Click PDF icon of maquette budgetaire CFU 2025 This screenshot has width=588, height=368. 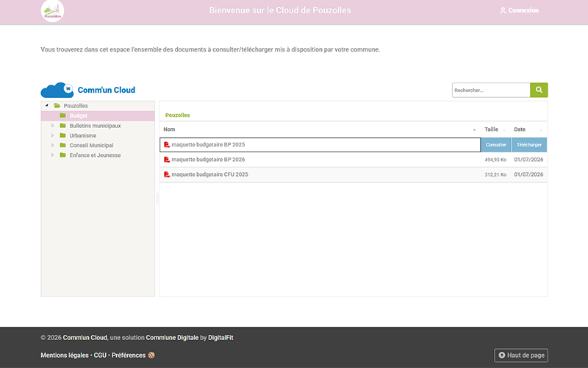pos(167,174)
